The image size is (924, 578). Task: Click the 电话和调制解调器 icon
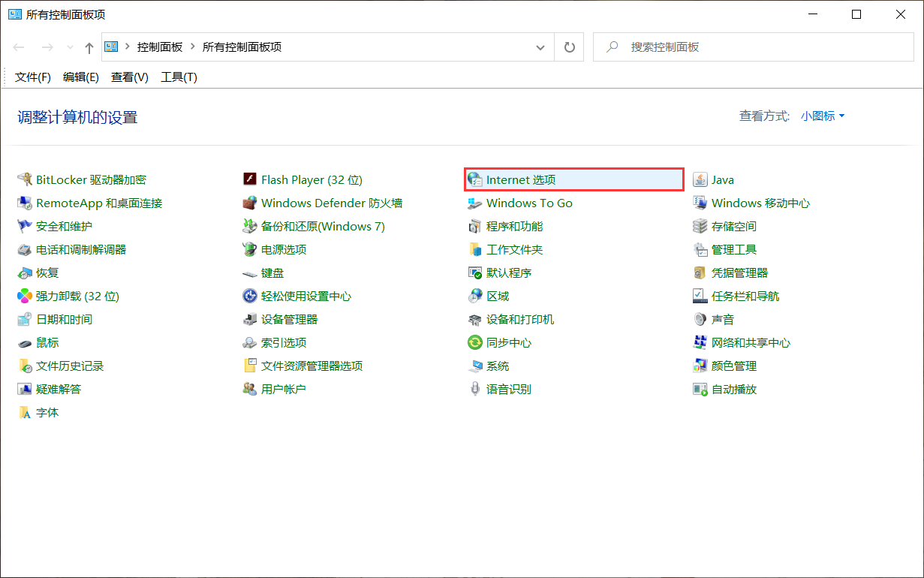point(25,249)
